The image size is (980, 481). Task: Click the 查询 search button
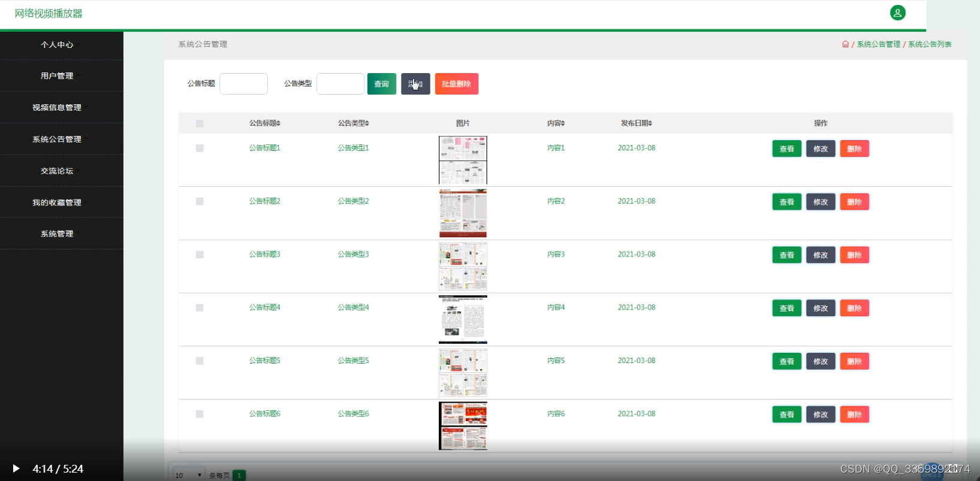[x=382, y=84]
